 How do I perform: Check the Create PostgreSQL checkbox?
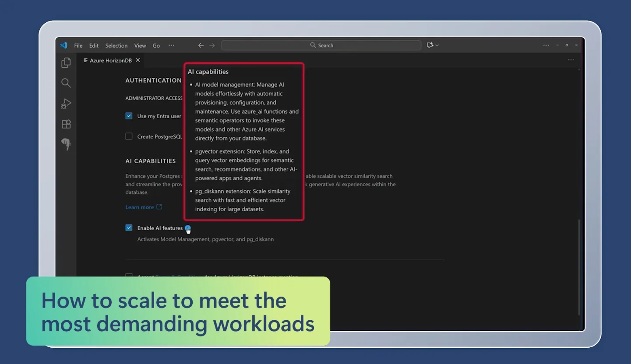click(x=129, y=136)
